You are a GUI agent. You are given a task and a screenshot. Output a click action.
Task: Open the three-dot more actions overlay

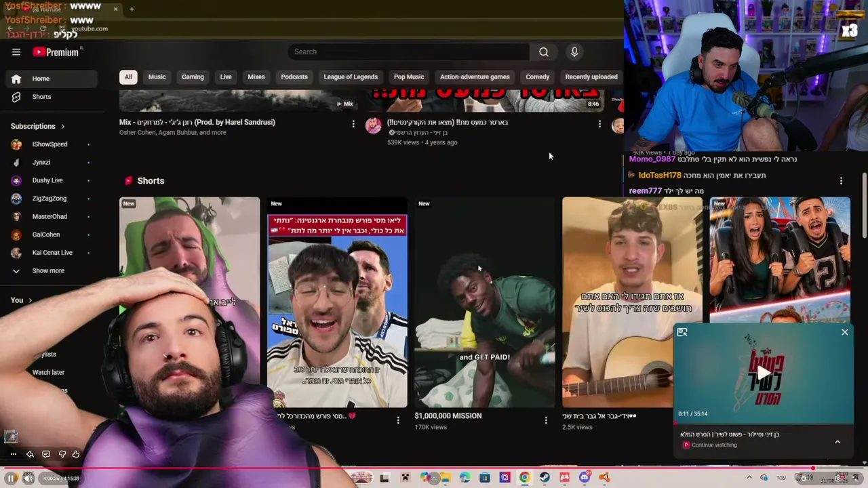click(13, 454)
